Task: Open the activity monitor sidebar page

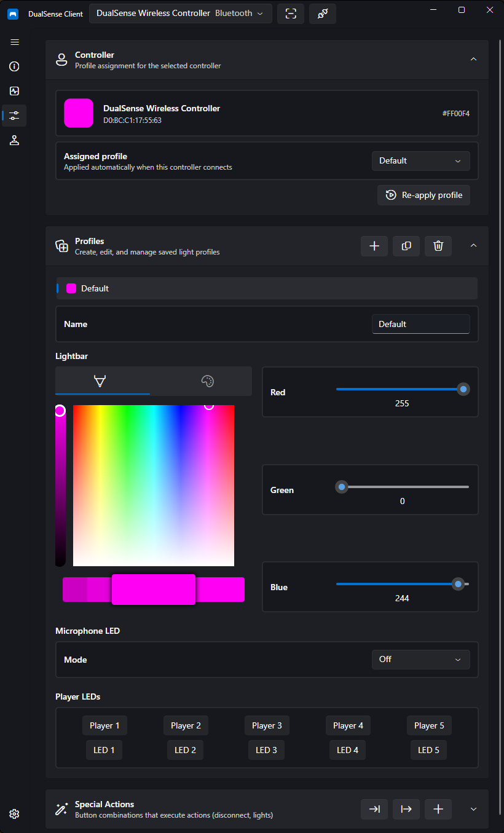Action: click(x=15, y=91)
